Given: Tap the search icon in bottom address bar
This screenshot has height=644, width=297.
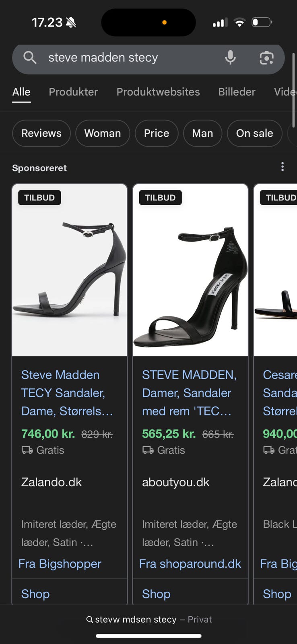Looking at the screenshot, I should coord(90,619).
